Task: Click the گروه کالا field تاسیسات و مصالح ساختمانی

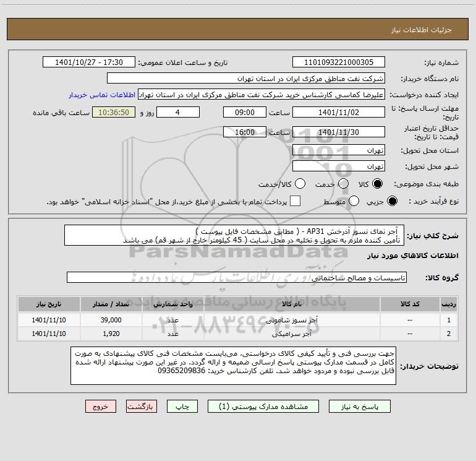Action: coord(237,277)
